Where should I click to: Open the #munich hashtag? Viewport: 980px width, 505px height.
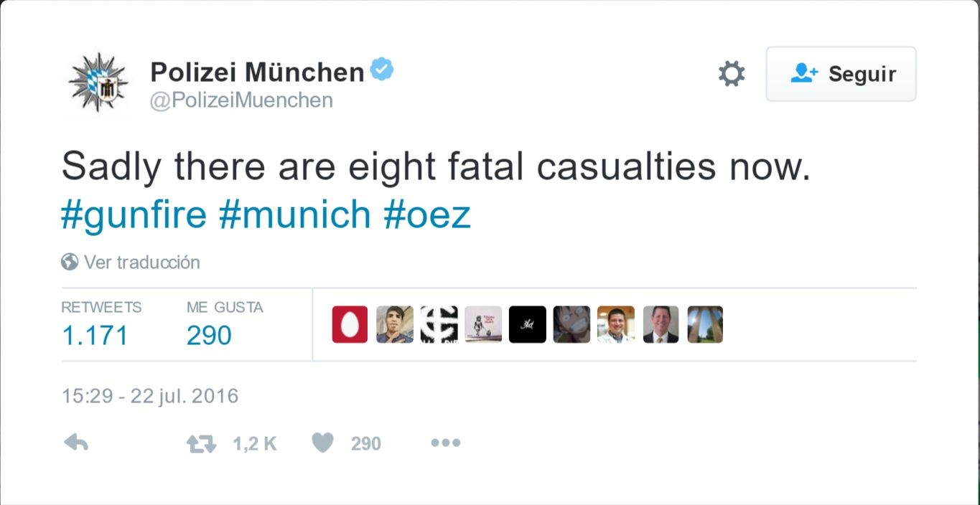[294, 214]
